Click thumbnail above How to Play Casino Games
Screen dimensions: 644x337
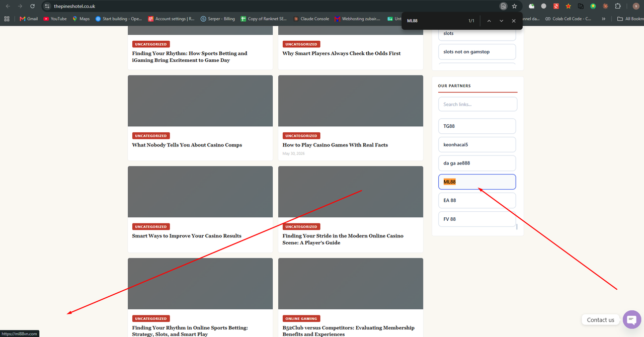(351, 101)
